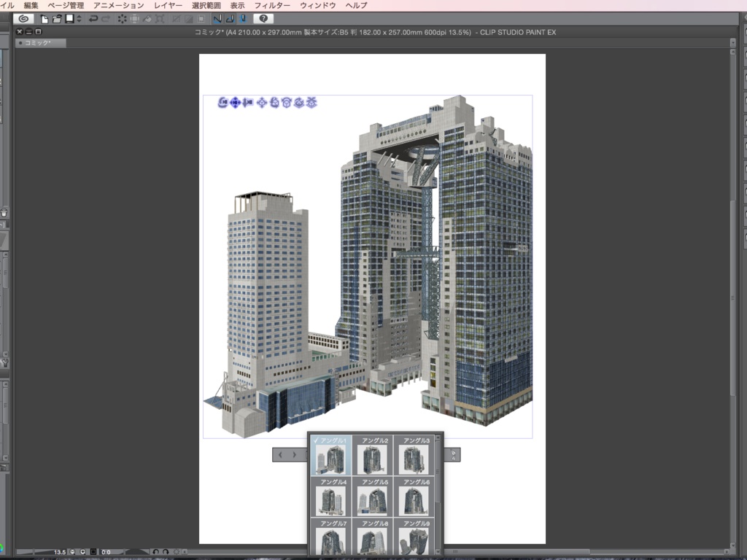Click the Undo arrow icon in the toolbar
The width and height of the screenshot is (747, 560).
93,17
